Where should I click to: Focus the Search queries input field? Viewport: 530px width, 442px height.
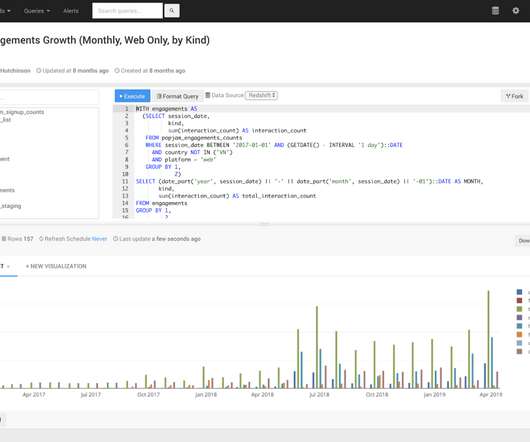(x=127, y=11)
